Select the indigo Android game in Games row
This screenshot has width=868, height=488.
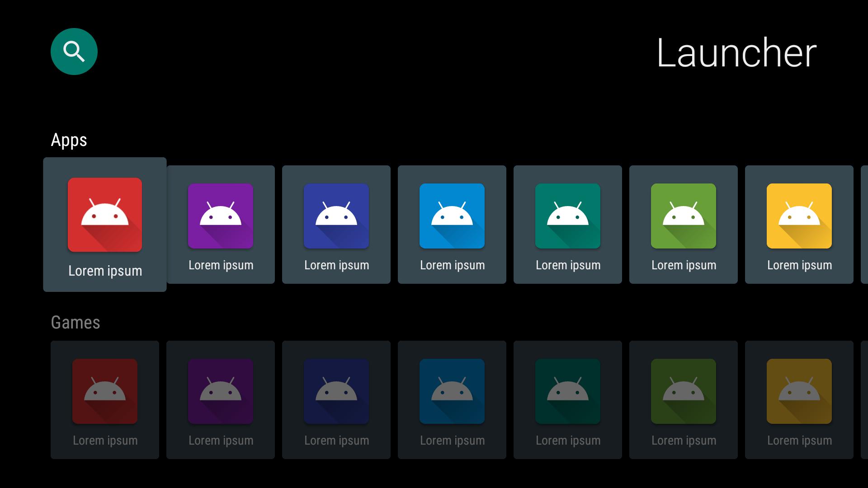336,400
